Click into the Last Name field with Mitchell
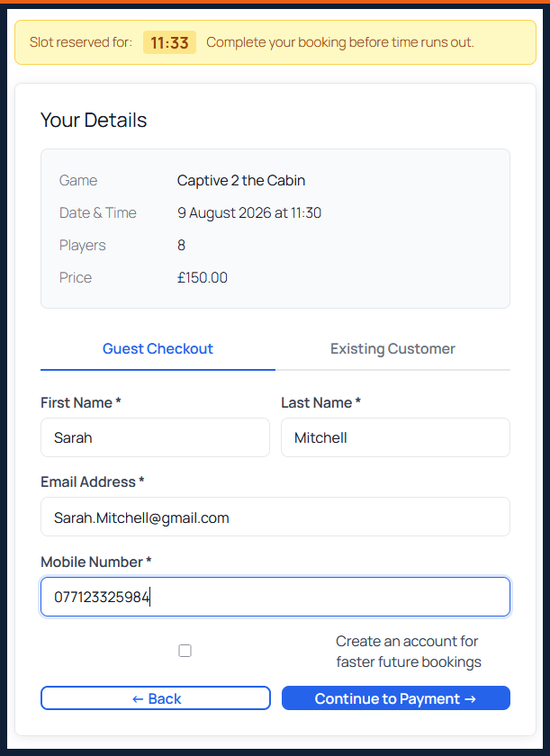 point(395,437)
